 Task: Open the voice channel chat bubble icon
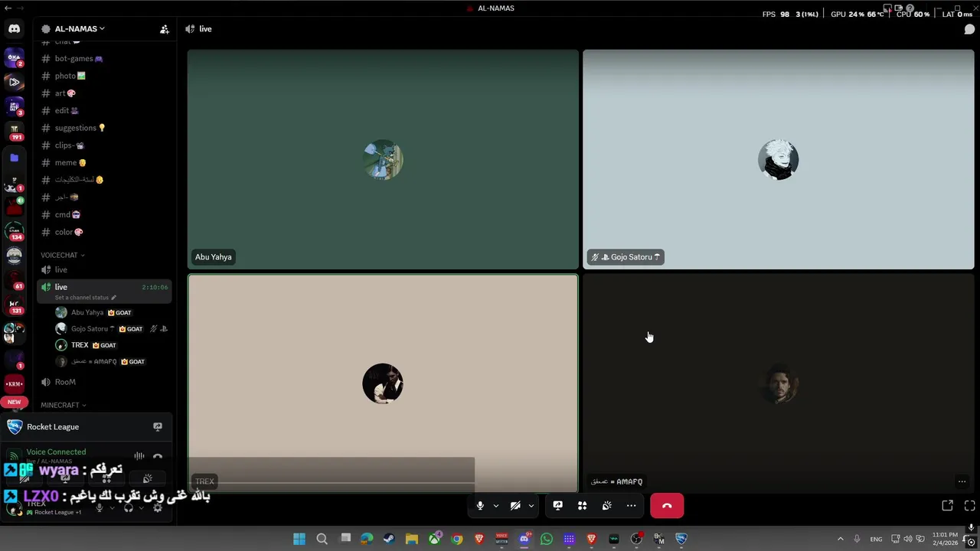[x=969, y=29]
